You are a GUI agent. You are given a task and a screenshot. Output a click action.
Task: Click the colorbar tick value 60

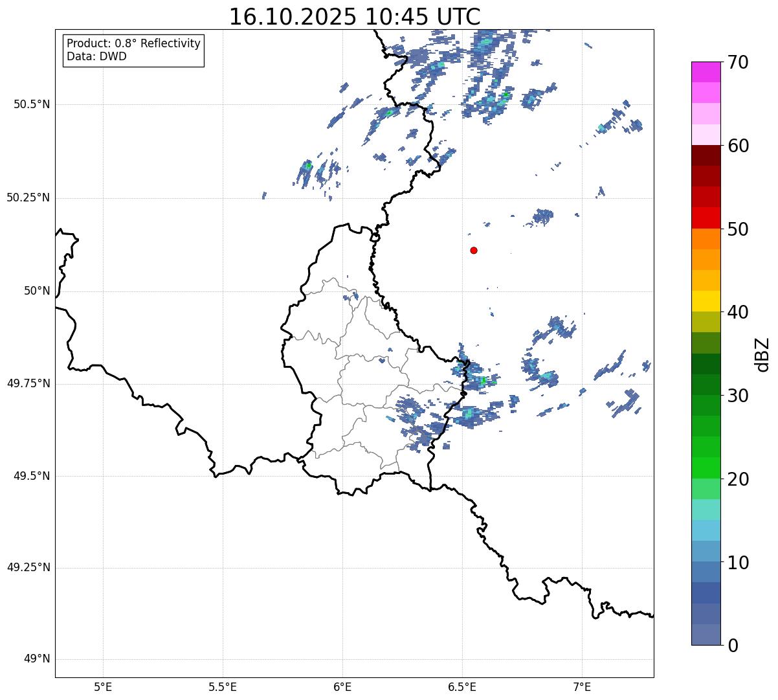[738, 146]
